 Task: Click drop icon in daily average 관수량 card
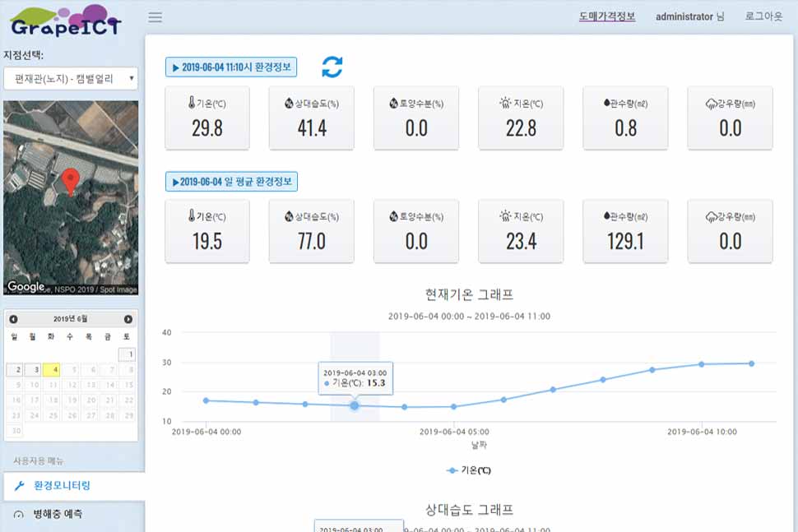click(x=606, y=216)
